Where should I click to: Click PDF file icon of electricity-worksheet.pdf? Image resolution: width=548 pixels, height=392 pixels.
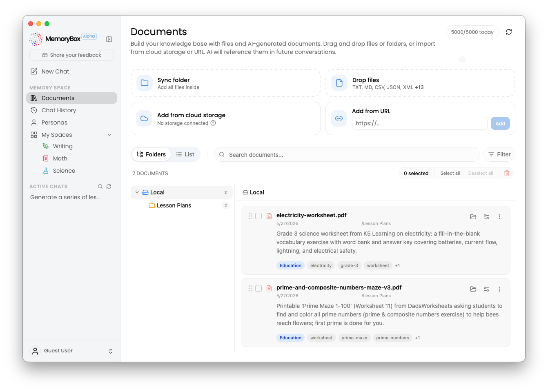pyautogui.click(x=269, y=216)
